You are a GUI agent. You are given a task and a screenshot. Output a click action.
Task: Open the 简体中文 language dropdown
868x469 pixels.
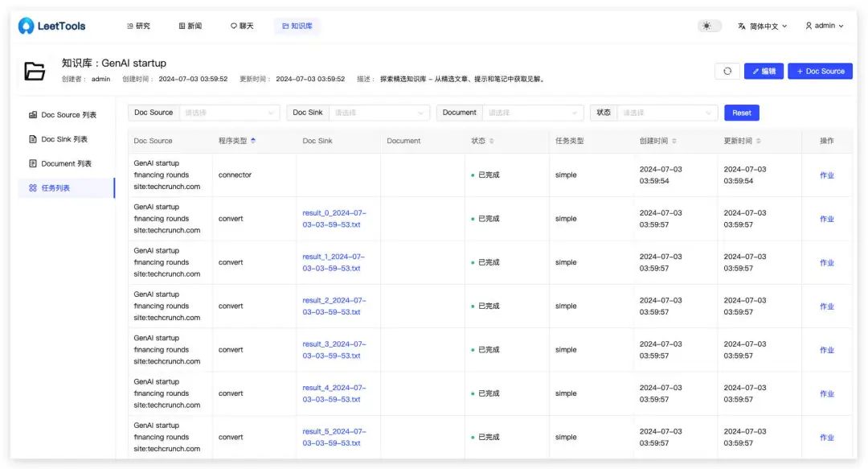tap(762, 26)
